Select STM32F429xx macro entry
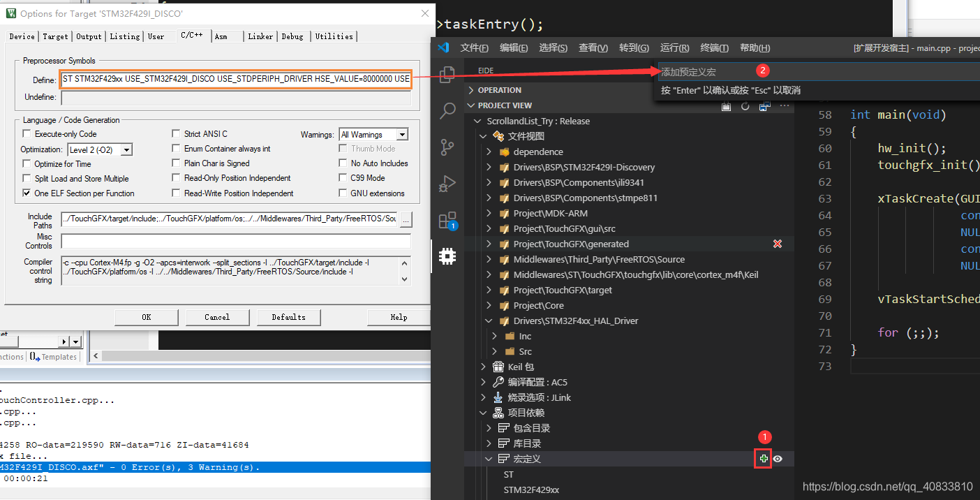The width and height of the screenshot is (980, 500). (532, 490)
